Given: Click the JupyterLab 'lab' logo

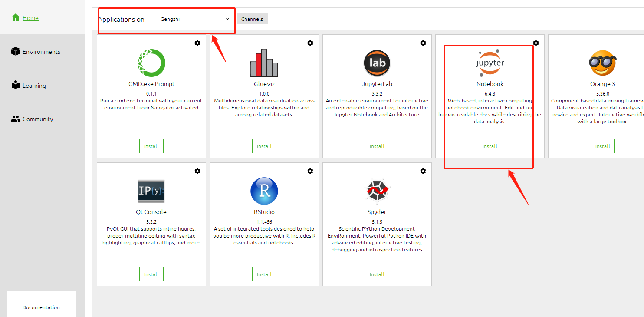Looking at the screenshot, I should (x=377, y=63).
